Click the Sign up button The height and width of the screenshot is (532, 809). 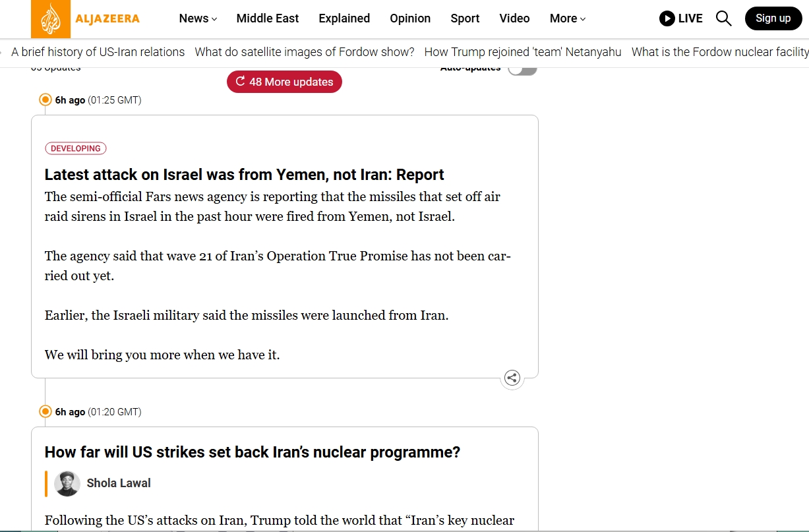pyautogui.click(x=773, y=18)
